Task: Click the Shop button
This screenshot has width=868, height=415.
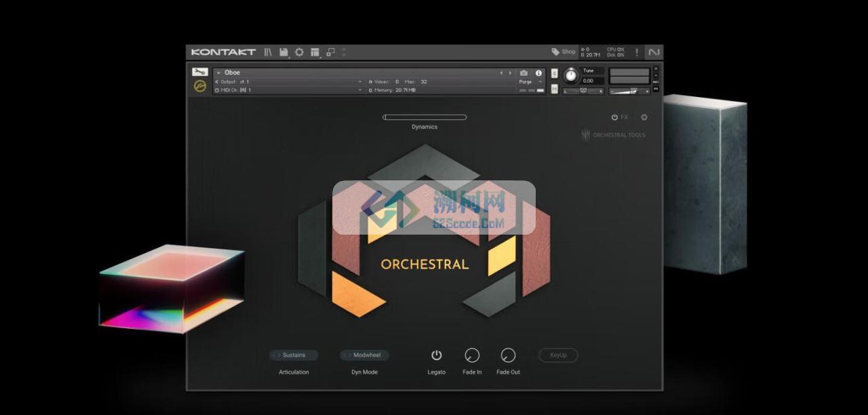Action: tap(564, 52)
